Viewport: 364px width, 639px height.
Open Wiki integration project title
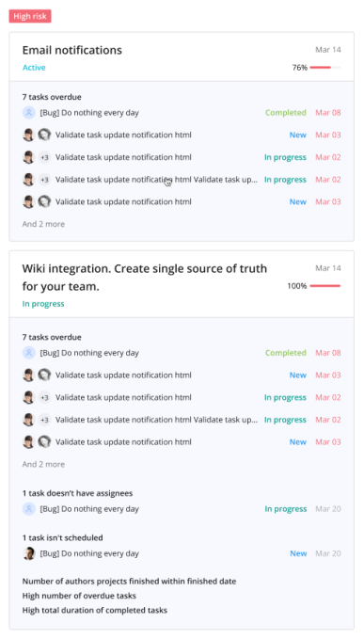click(145, 278)
